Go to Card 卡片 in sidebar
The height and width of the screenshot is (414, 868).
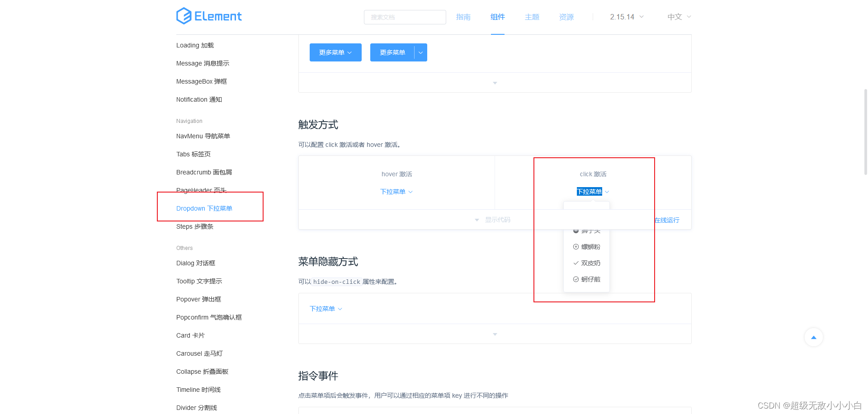(x=190, y=335)
